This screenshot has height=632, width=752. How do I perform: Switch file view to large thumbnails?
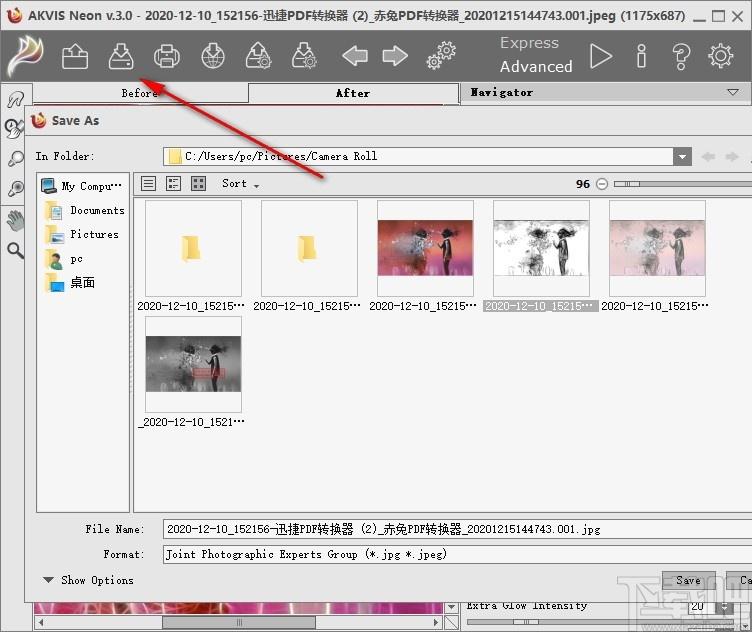(198, 183)
